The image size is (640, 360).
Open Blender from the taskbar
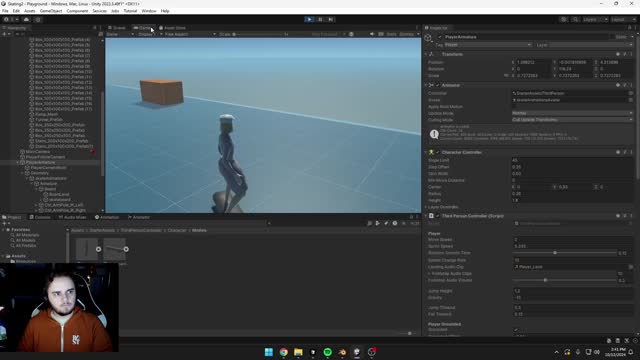click(x=342, y=352)
